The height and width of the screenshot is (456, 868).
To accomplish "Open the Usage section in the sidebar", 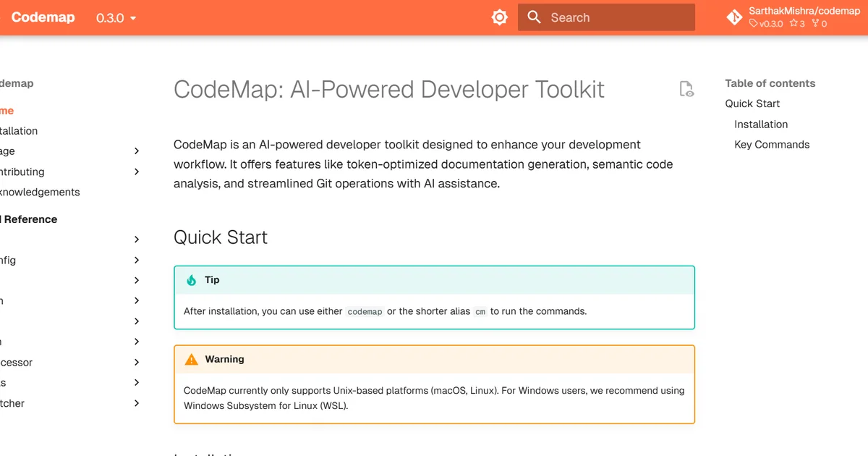I will [x=7, y=151].
